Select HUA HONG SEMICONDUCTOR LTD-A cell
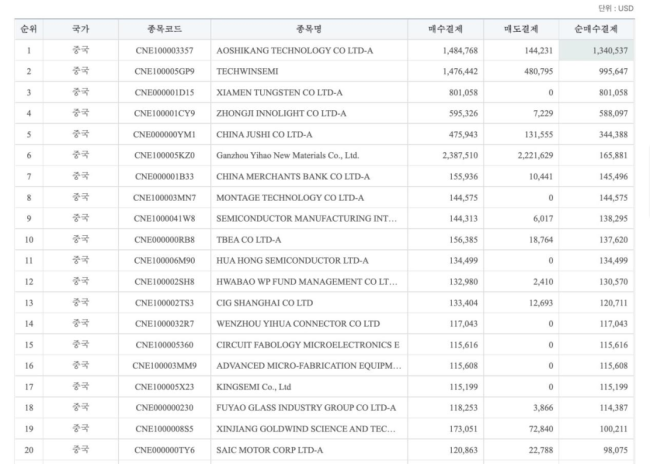This screenshot has height=464, width=650. pyautogui.click(x=309, y=260)
